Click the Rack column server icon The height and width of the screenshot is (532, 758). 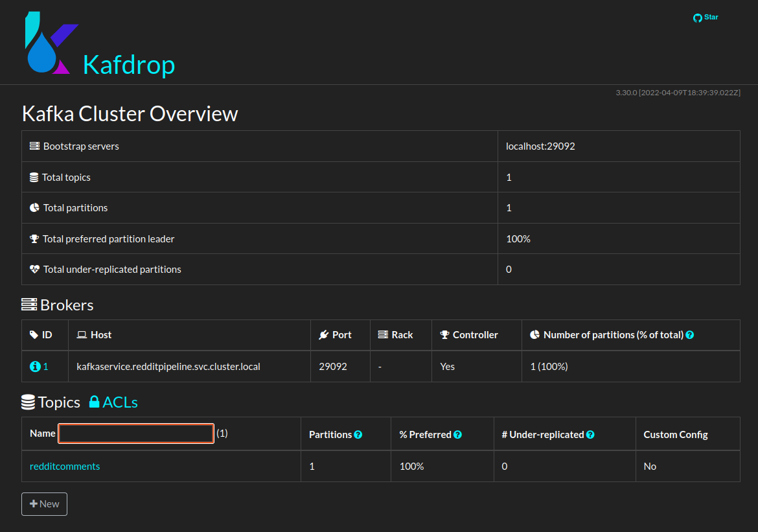click(383, 334)
